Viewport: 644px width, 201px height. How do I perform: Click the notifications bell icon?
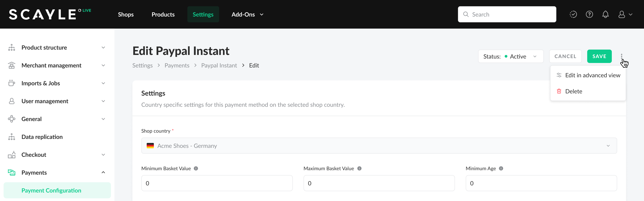(605, 15)
